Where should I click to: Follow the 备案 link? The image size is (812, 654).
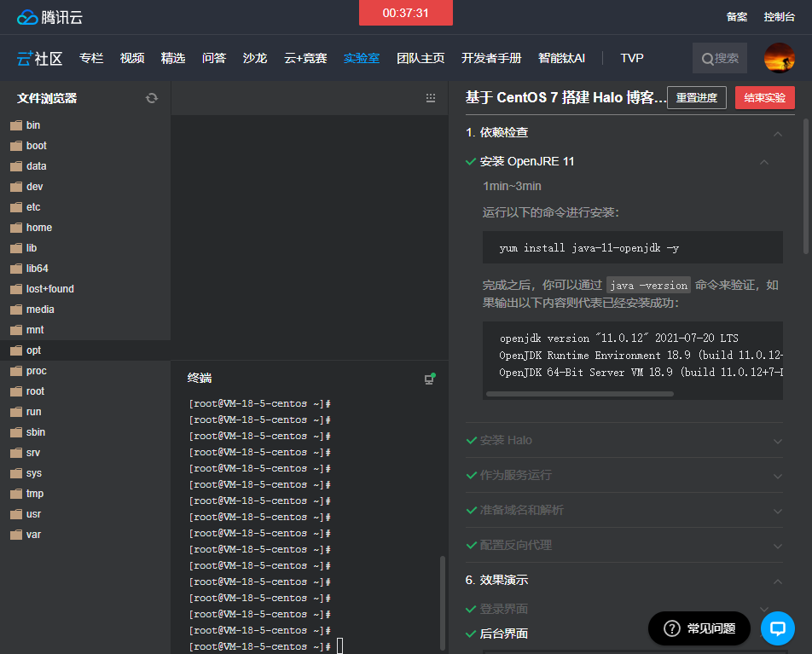point(736,17)
